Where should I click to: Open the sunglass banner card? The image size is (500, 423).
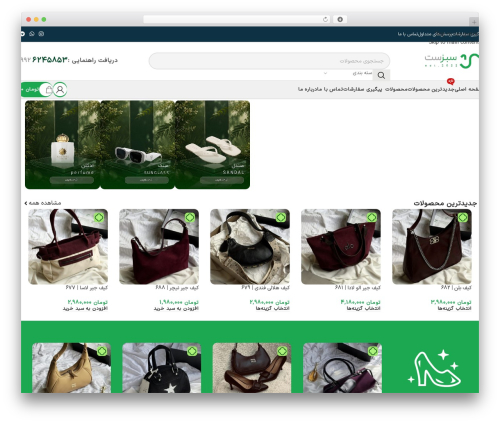coord(138,145)
